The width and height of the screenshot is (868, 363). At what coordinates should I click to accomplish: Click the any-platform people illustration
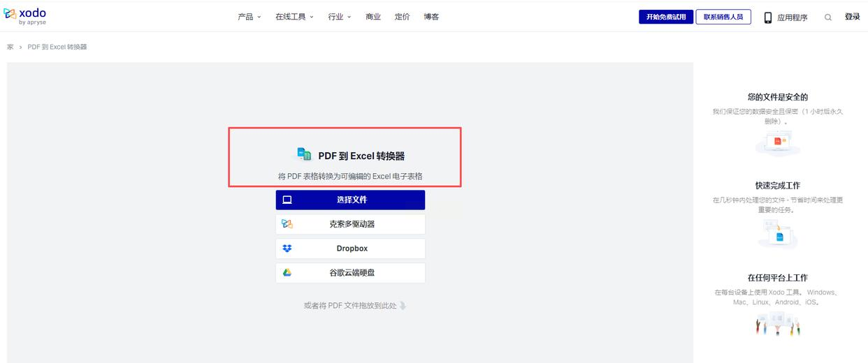pos(778,325)
